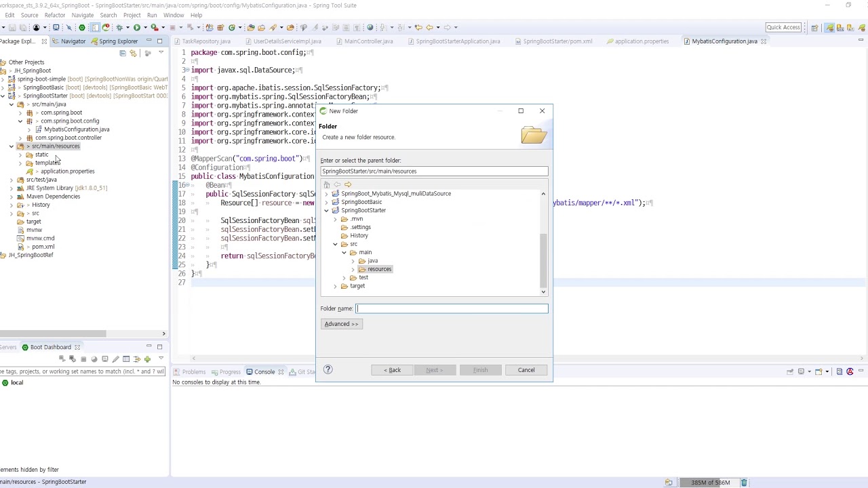Click the Home icon above the folder tree
868x488 pixels.
(x=327, y=184)
